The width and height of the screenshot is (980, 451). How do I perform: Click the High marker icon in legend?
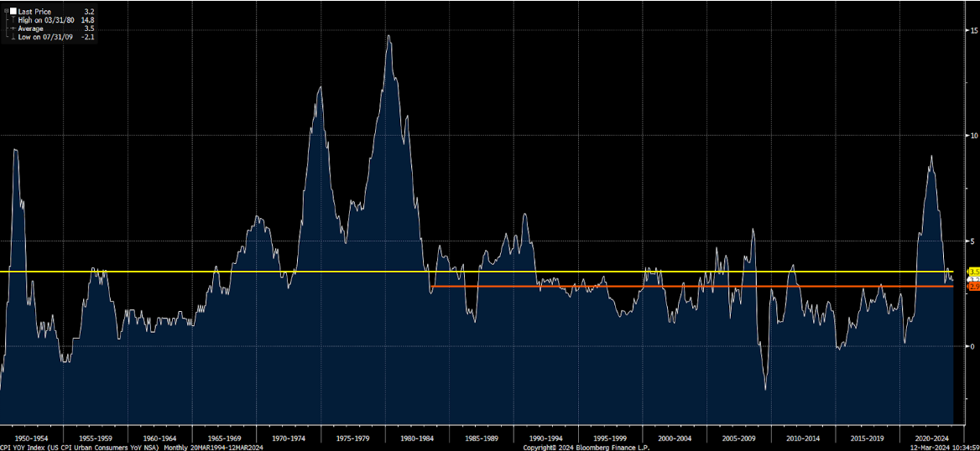click(13, 19)
